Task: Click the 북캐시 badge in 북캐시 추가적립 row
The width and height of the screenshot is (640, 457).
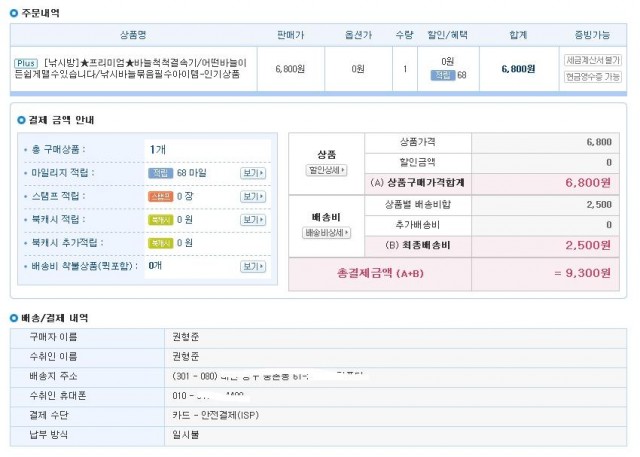Action: [x=160, y=243]
